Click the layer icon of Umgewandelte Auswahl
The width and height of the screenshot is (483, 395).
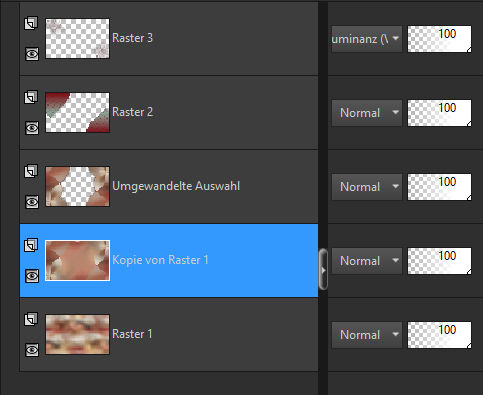[31, 171]
